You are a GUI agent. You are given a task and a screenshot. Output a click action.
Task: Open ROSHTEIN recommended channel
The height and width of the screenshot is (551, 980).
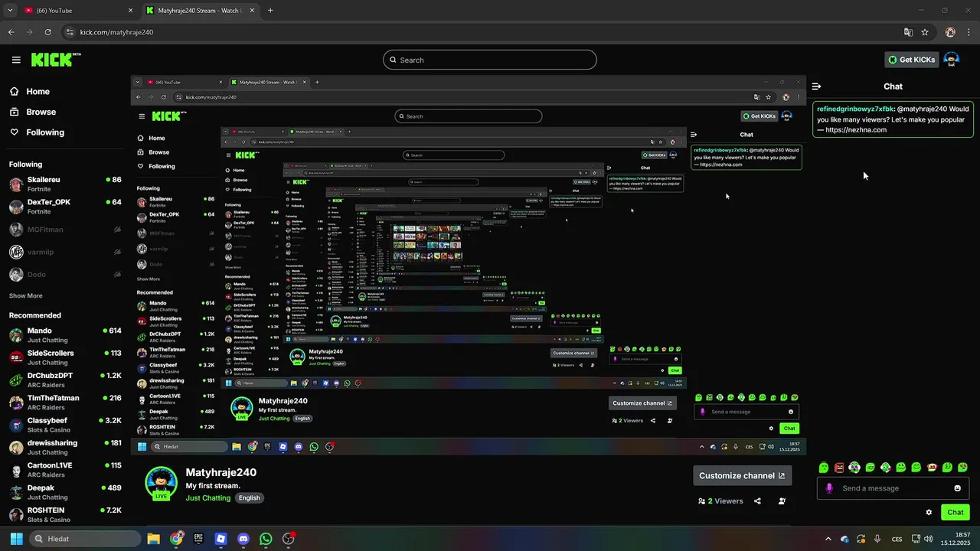point(64,514)
